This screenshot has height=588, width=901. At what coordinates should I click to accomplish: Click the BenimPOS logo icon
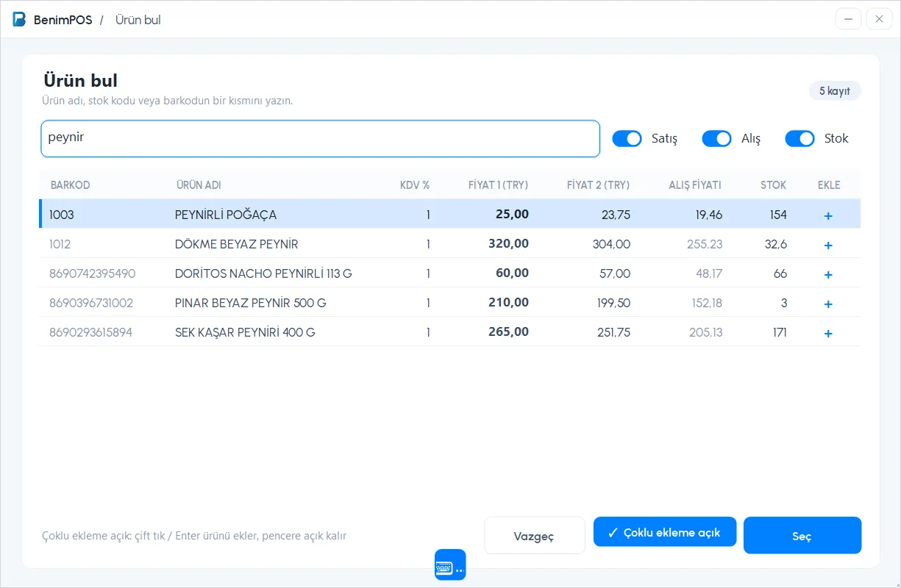[x=19, y=20]
